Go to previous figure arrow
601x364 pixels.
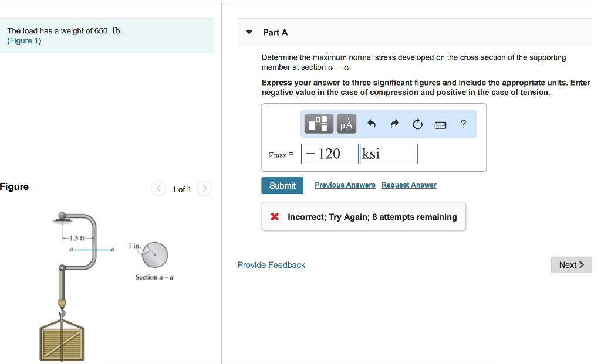[x=159, y=189]
